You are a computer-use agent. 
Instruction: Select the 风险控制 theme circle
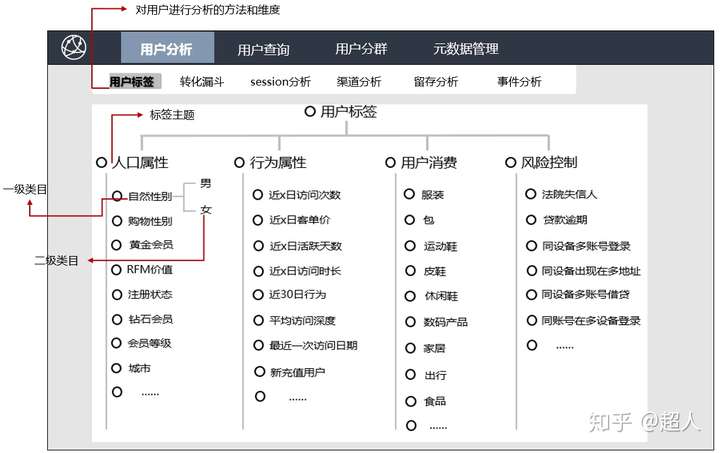(x=511, y=162)
